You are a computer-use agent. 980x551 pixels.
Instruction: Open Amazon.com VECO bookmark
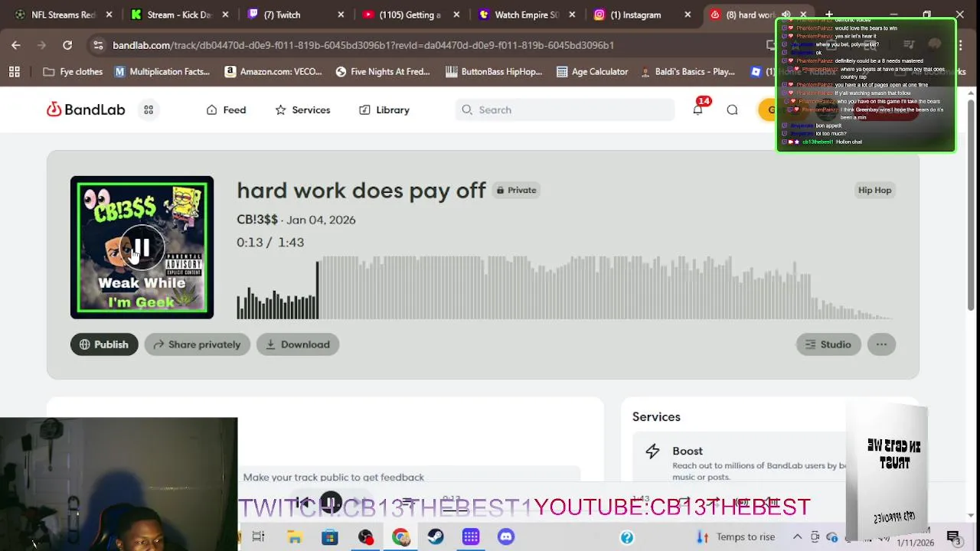(x=274, y=71)
